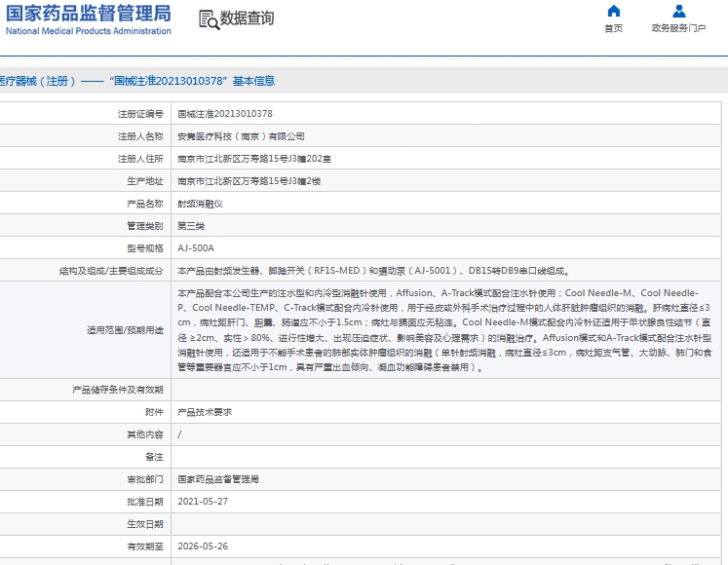Select approving department 国家药品监督管理局 value

tap(218, 479)
